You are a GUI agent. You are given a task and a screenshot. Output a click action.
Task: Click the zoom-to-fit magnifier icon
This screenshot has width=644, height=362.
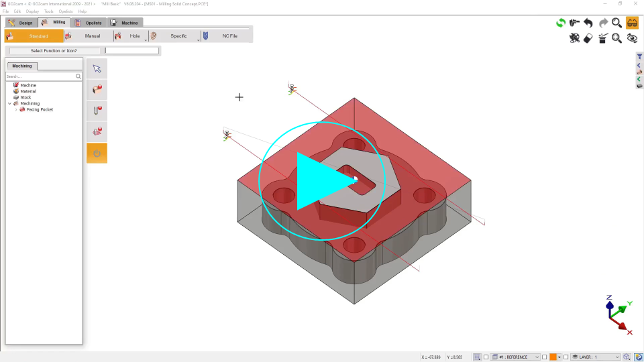(617, 38)
